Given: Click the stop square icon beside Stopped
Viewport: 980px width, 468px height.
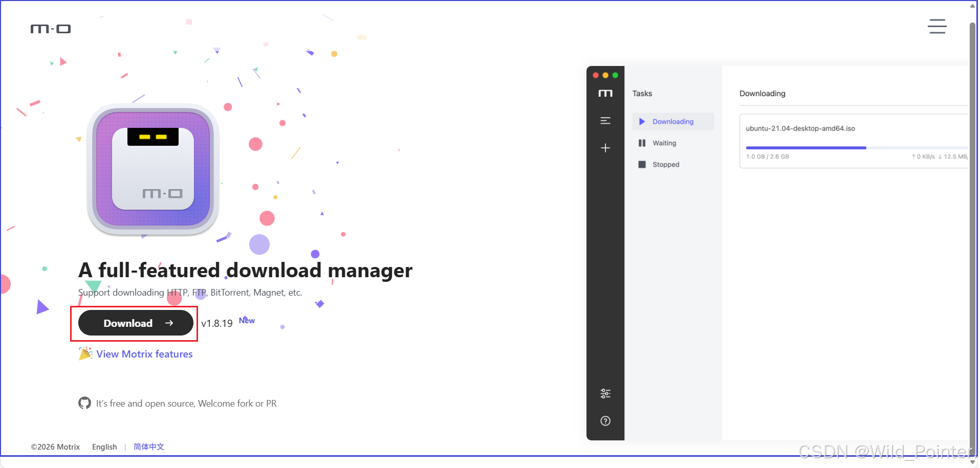Looking at the screenshot, I should click(x=642, y=165).
